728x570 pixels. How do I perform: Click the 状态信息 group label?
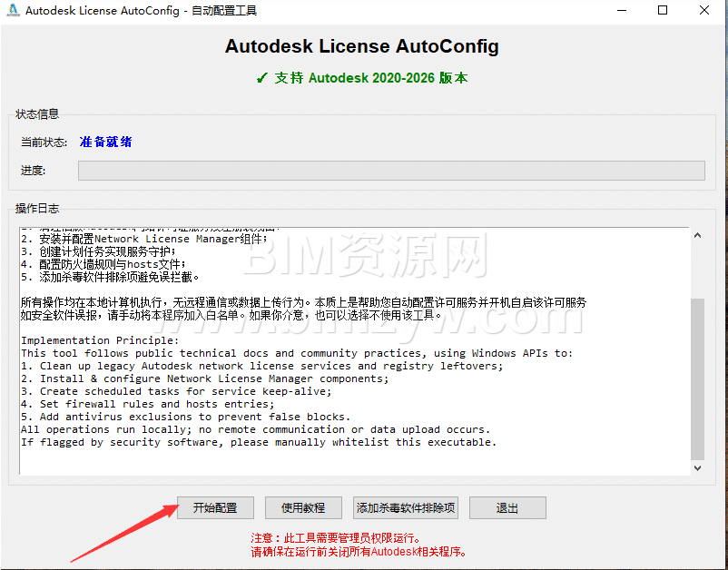37,114
